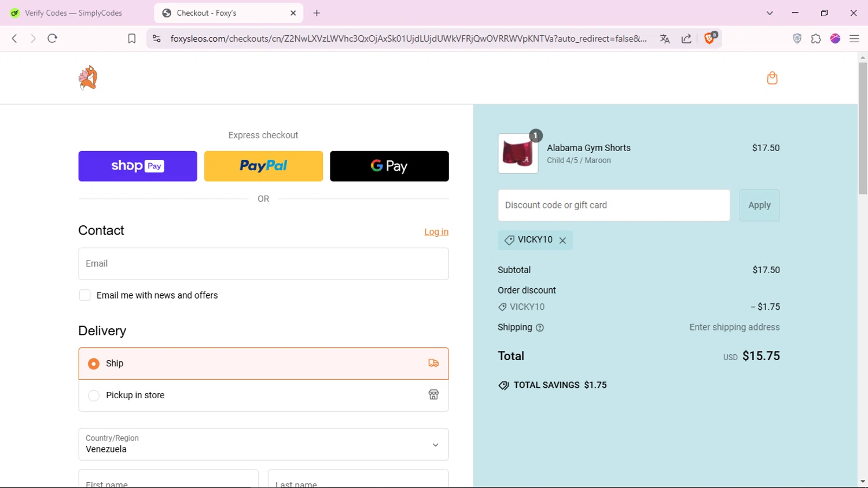Click the share page icon
The height and width of the screenshot is (488, 868).
point(686,39)
